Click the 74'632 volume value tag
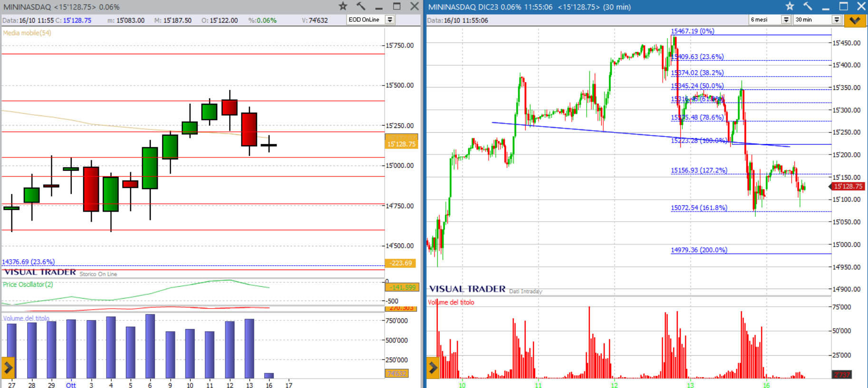Image resolution: width=868 pixels, height=388 pixels. coord(396,373)
